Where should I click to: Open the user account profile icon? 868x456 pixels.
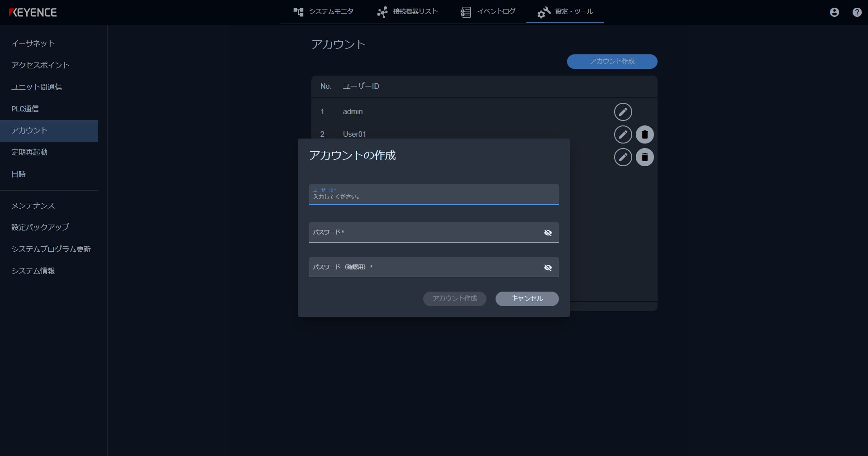834,12
